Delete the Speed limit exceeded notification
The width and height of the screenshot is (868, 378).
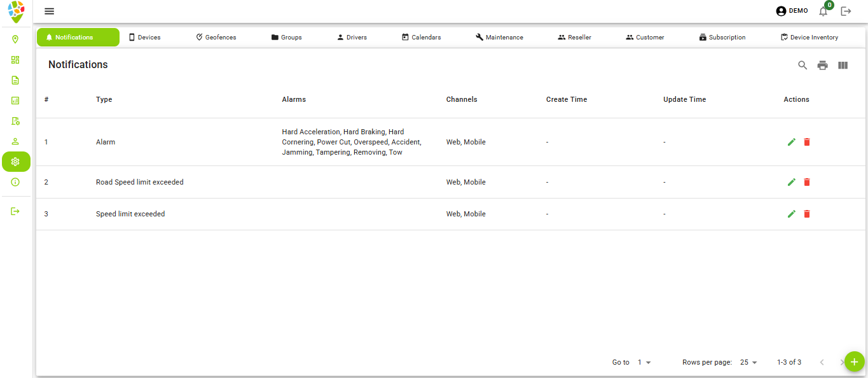[806, 214]
